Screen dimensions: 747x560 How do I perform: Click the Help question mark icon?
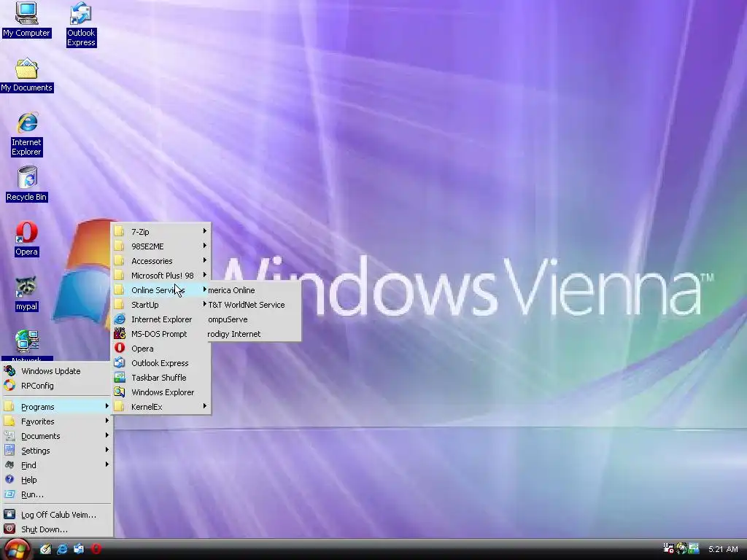point(9,480)
